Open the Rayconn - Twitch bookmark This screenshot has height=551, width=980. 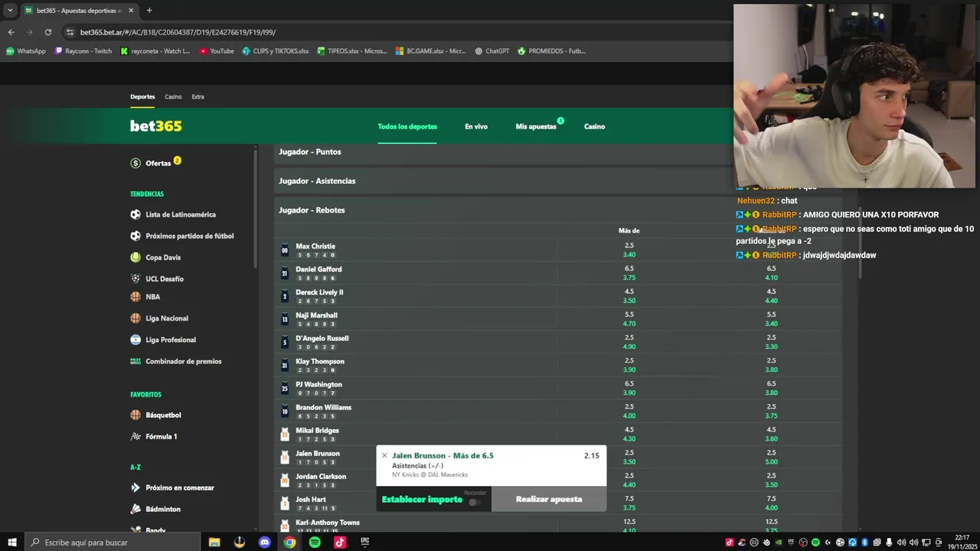pyautogui.click(x=83, y=51)
